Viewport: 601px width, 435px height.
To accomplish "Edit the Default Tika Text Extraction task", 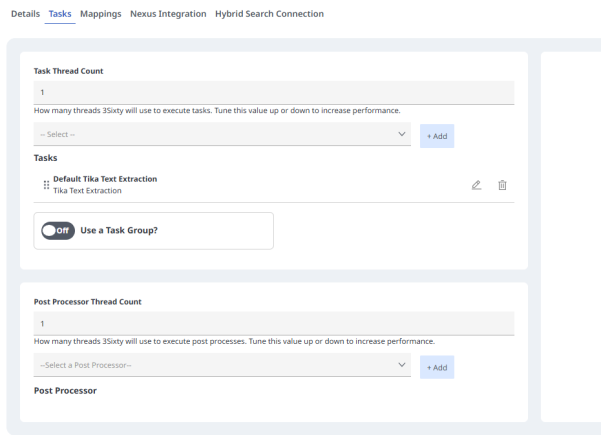I will [x=477, y=185].
